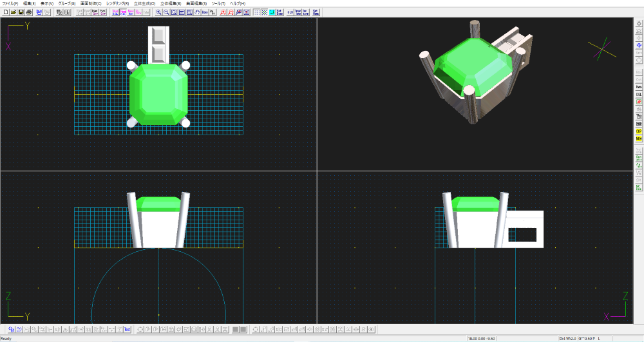Screen dimensions: 644x342
Task: Click the zoom out magnifier icon
Action: click(166, 12)
